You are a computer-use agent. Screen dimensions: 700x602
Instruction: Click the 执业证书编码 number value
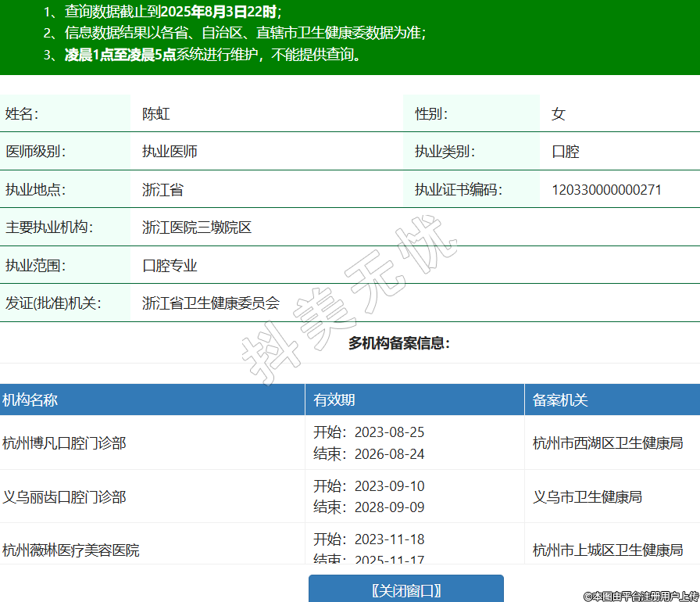pos(606,190)
